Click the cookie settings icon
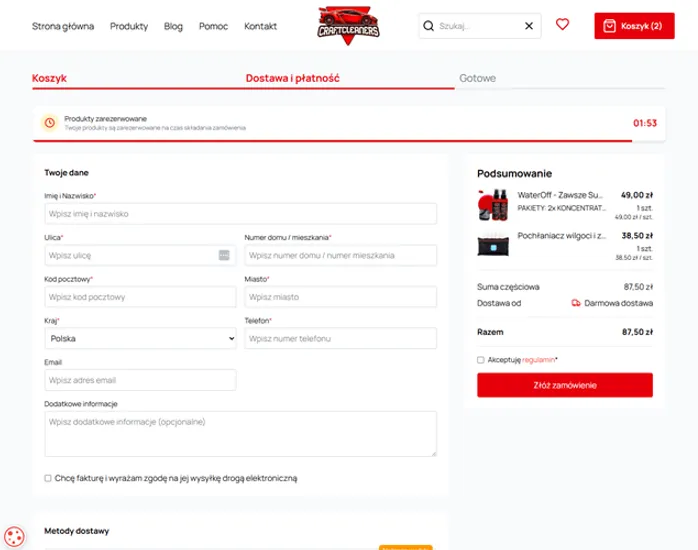The height and width of the screenshot is (550, 698). click(14, 536)
